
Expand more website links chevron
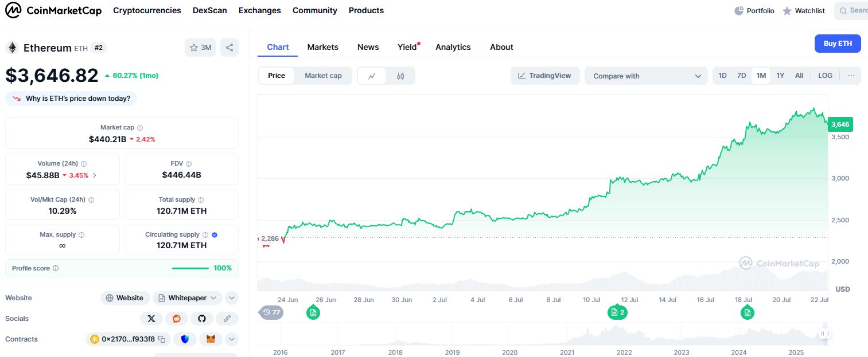coord(231,298)
